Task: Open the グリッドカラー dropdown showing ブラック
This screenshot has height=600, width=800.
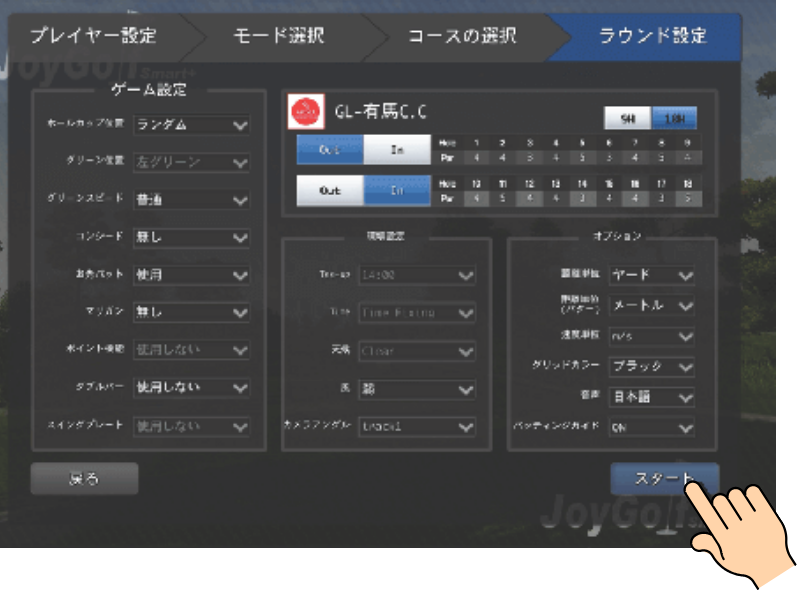Action: [x=652, y=366]
